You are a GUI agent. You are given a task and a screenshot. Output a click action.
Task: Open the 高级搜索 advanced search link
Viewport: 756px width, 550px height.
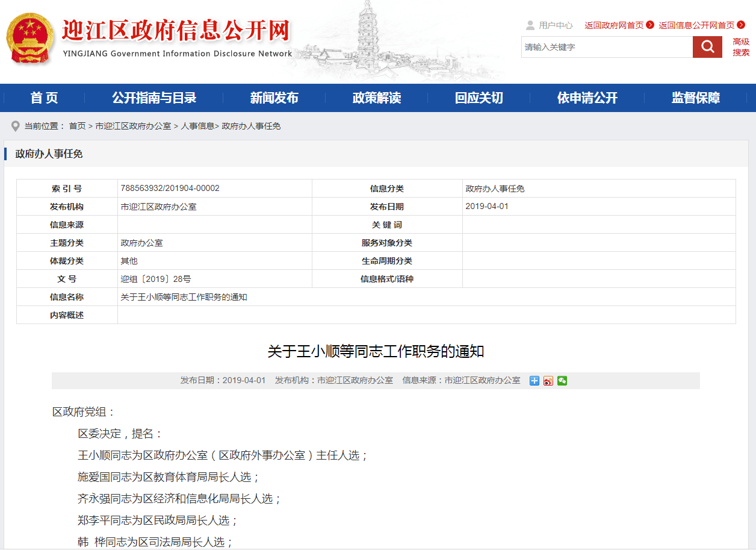click(741, 47)
